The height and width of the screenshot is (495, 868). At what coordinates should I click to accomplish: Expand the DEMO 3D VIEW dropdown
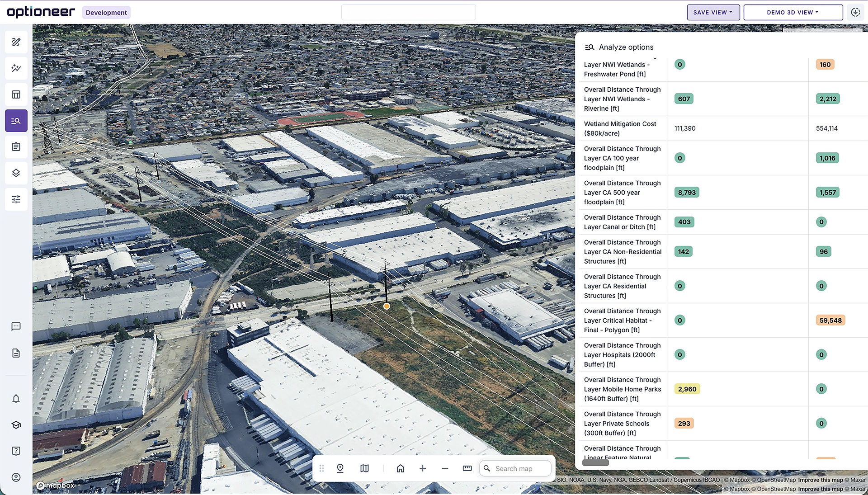point(793,13)
